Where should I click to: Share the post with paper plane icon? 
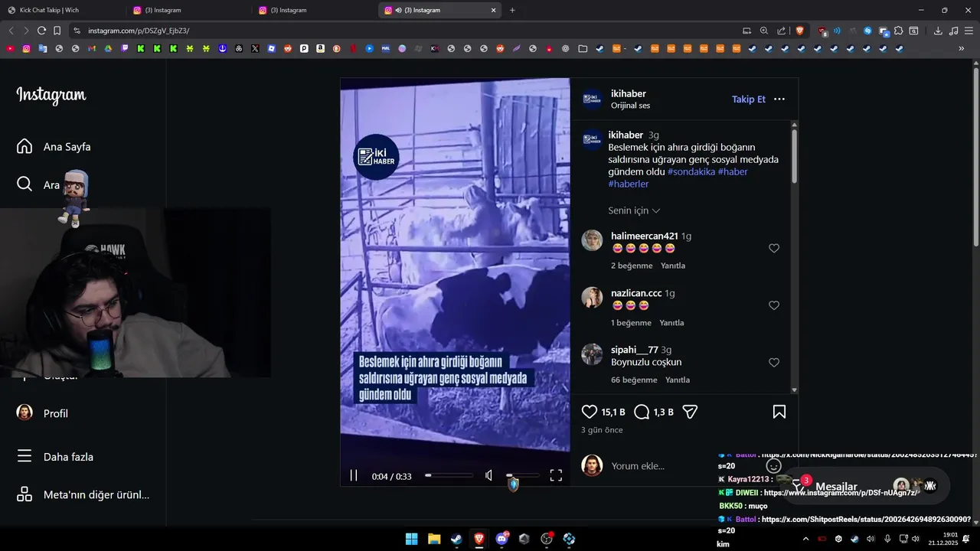[690, 412]
